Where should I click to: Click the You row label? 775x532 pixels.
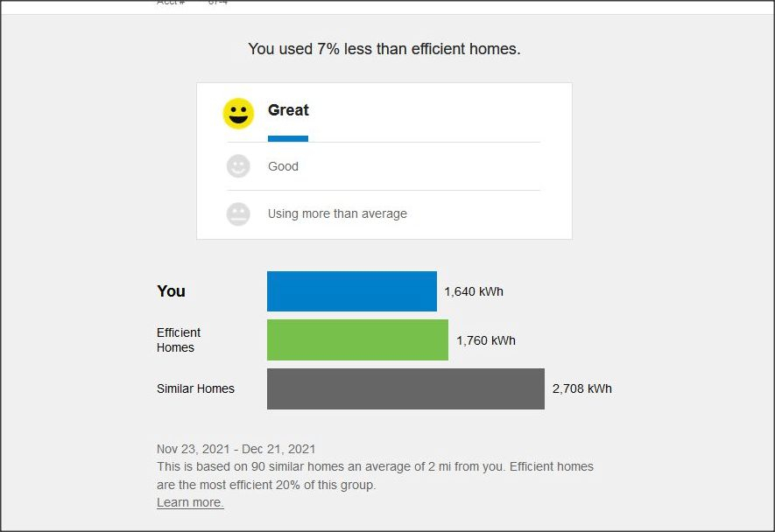(172, 291)
